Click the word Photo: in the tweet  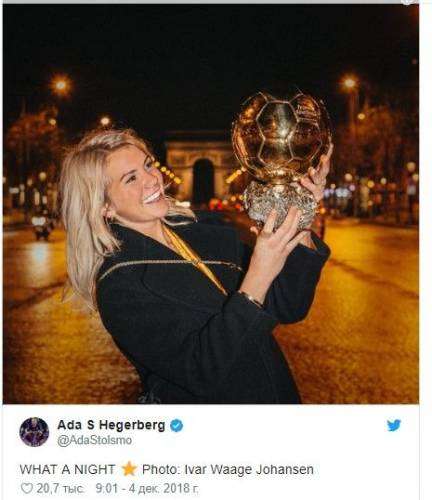pos(161,469)
